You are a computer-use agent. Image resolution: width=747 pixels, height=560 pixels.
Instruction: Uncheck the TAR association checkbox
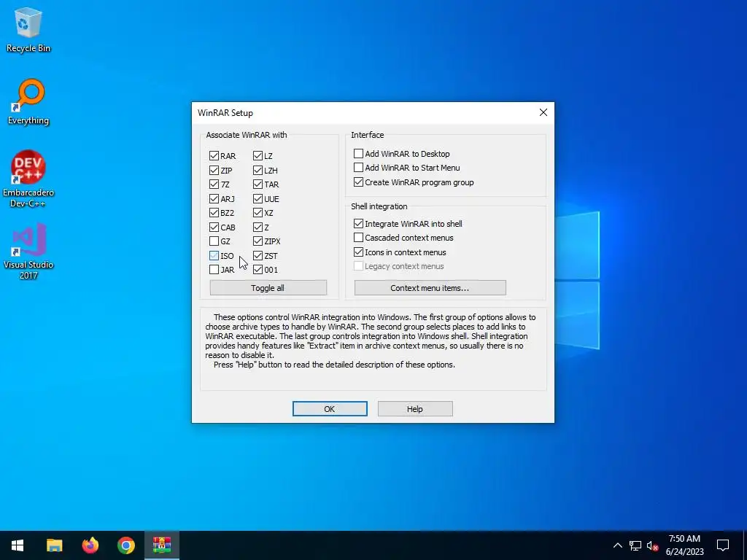coord(258,184)
